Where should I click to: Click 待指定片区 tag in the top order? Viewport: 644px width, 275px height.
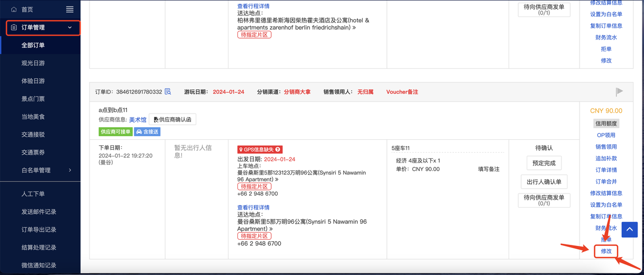[254, 35]
